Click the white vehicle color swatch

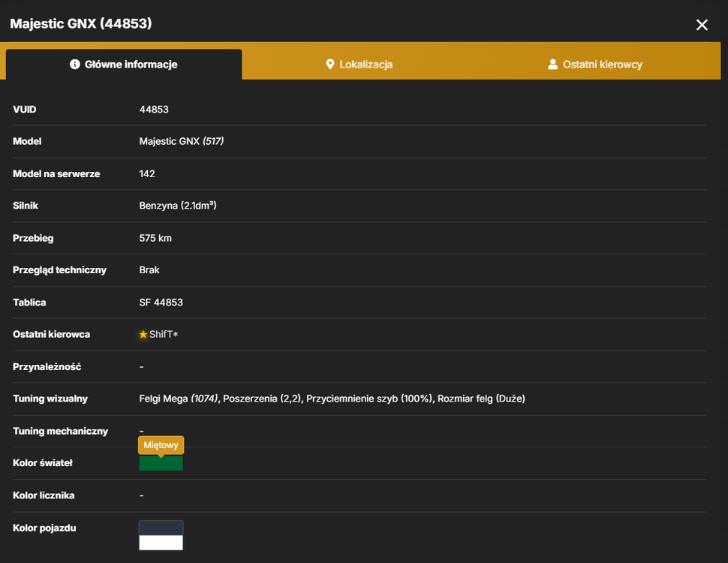point(161,543)
